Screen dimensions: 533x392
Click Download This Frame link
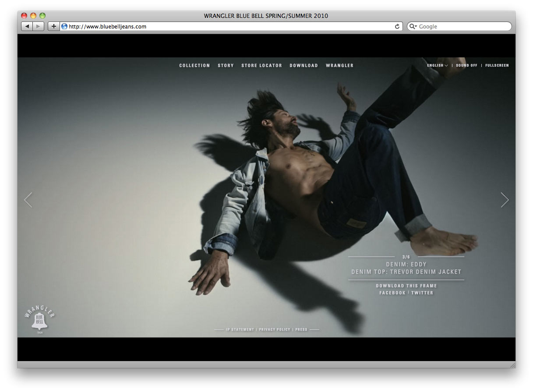pos(406,286)
